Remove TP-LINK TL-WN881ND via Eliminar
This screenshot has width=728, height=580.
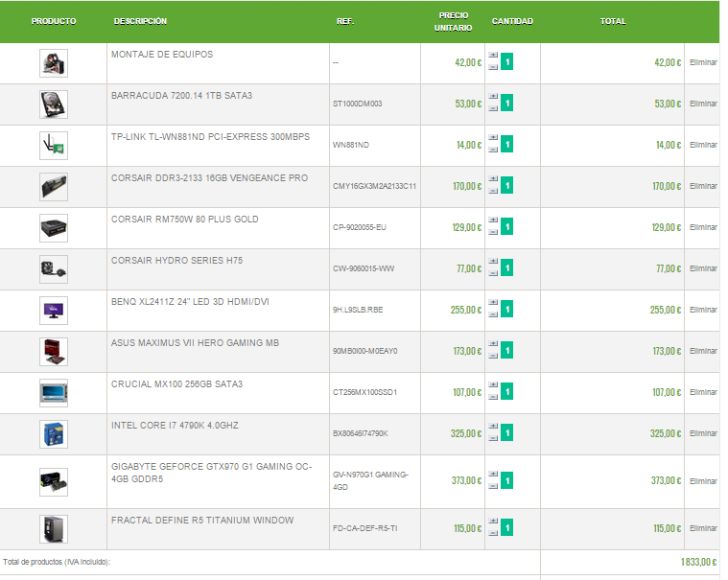pyautogui.click(x=703, y=145)
